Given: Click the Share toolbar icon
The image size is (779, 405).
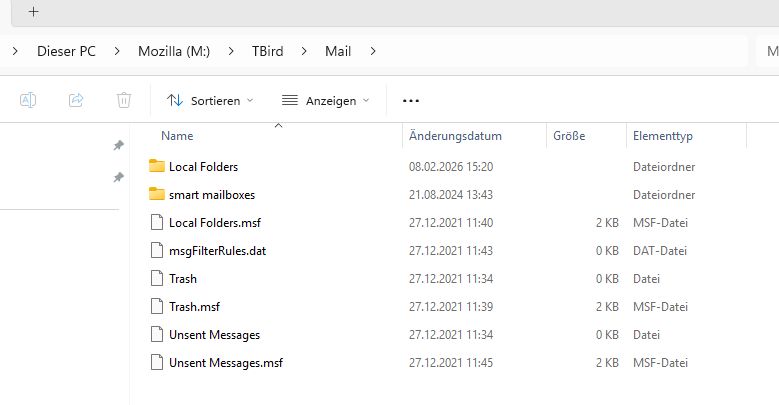Looking at the screenshot, I should (76, 100).
